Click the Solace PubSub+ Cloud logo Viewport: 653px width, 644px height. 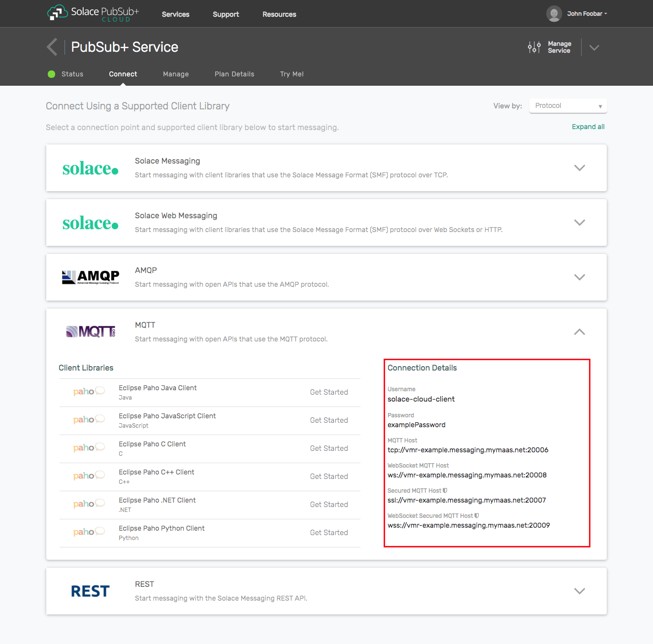click(x=93, y=13)
